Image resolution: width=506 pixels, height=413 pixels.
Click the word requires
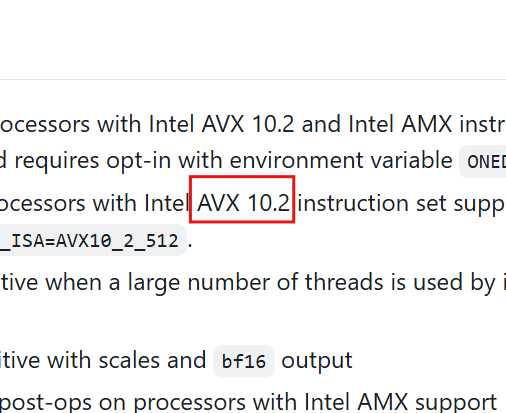(57, 162)
